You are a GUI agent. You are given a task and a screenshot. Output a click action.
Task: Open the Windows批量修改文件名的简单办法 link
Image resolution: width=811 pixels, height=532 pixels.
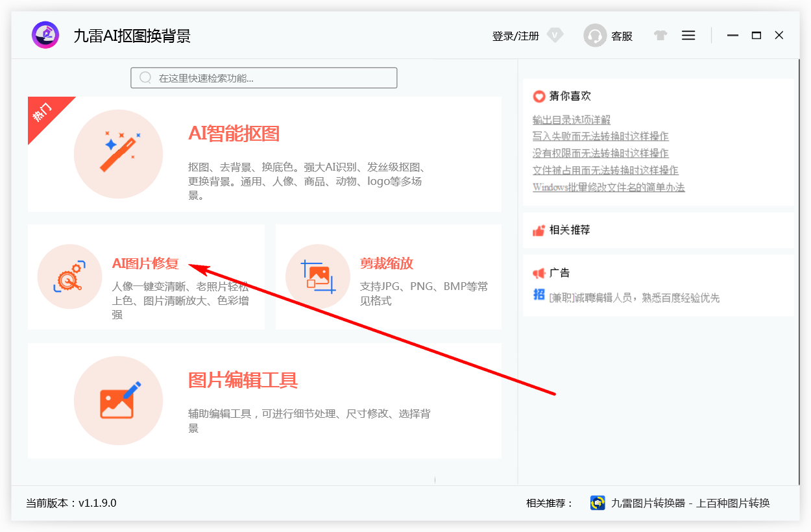(609, 187)
